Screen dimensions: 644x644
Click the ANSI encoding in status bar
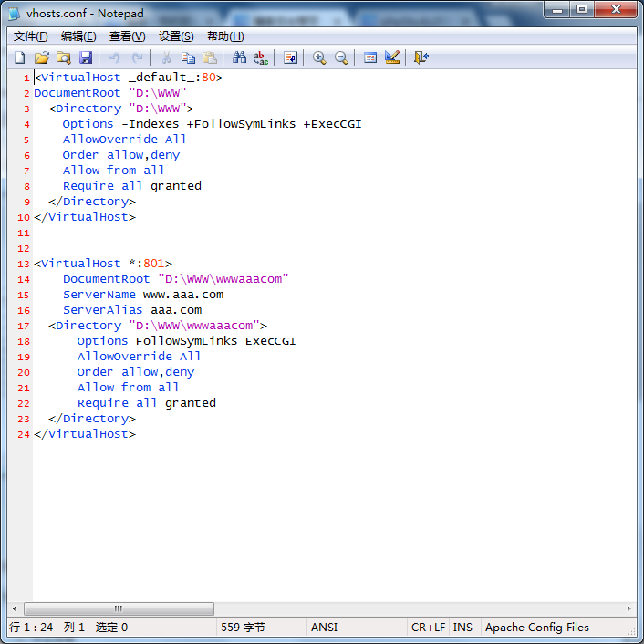[x=325, y=628]
